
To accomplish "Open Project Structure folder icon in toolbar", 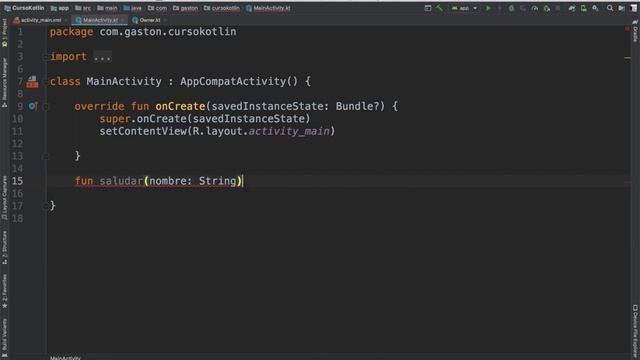I will tap(622, 8).
